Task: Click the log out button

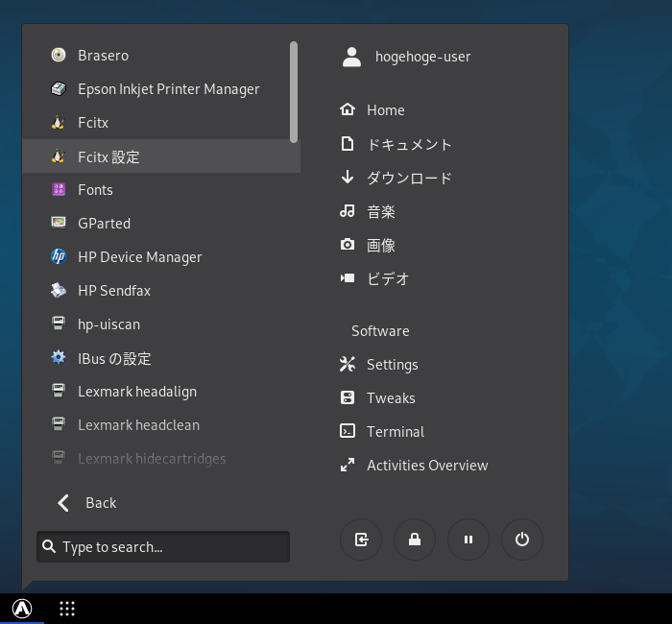Action: pos(361,540)
